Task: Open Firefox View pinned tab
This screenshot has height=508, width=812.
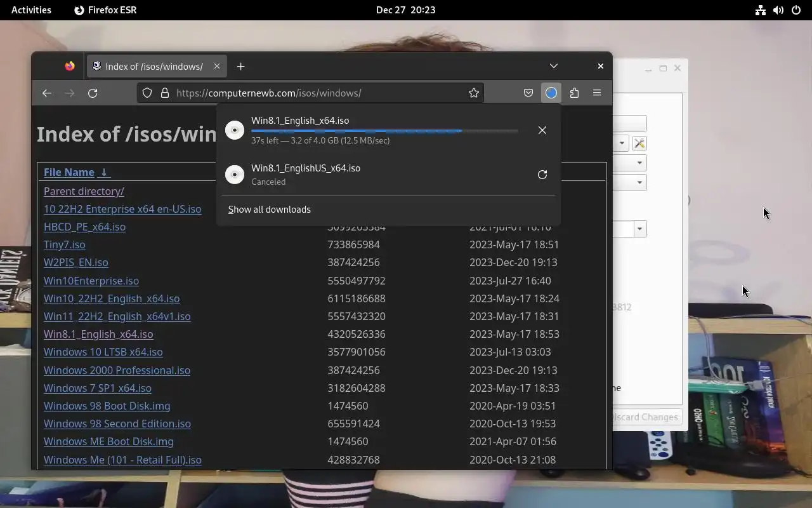Action: click(x=70, y=66)
